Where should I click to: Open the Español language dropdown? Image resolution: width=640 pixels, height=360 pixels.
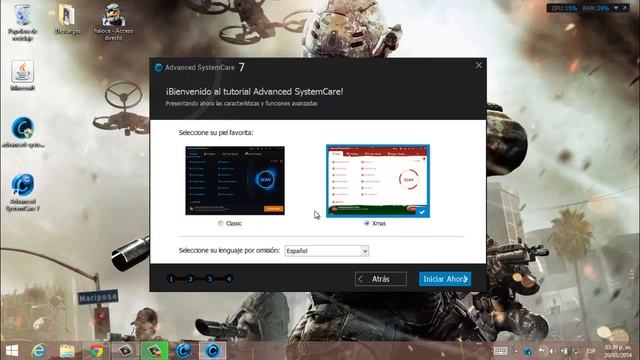[x=327, y=251]
